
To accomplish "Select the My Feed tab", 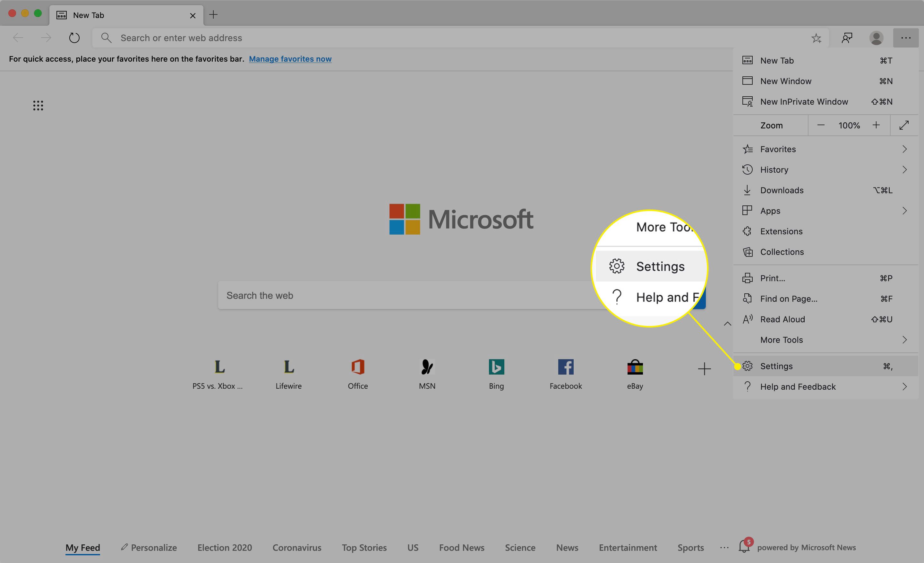I will click(x=82, y=548).
